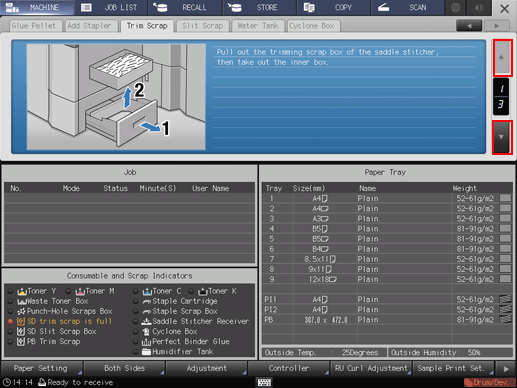Mute via the speaker icon in top bar
This screenshot has width=517, height=388.
pos(479,7)
